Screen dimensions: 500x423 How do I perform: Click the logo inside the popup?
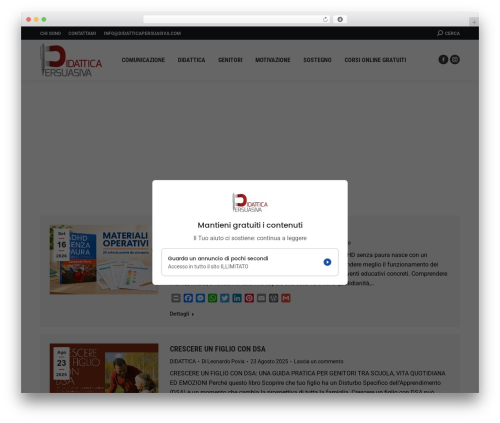250,203
